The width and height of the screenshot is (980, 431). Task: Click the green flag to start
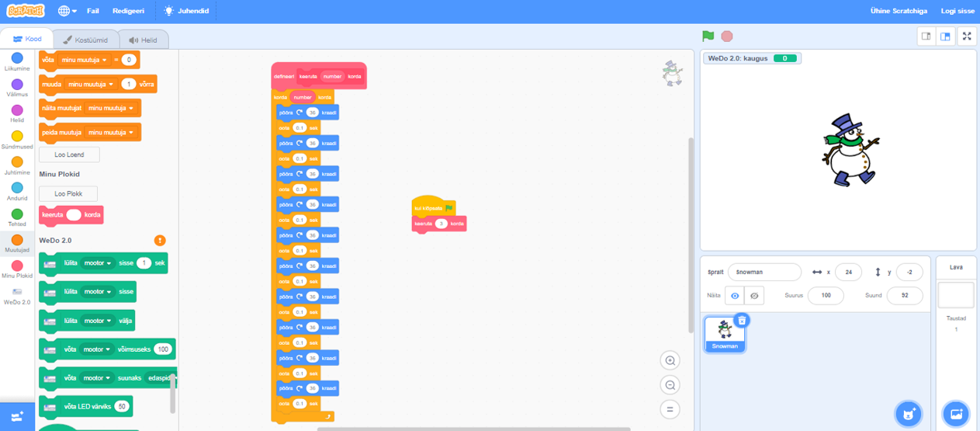708,36
